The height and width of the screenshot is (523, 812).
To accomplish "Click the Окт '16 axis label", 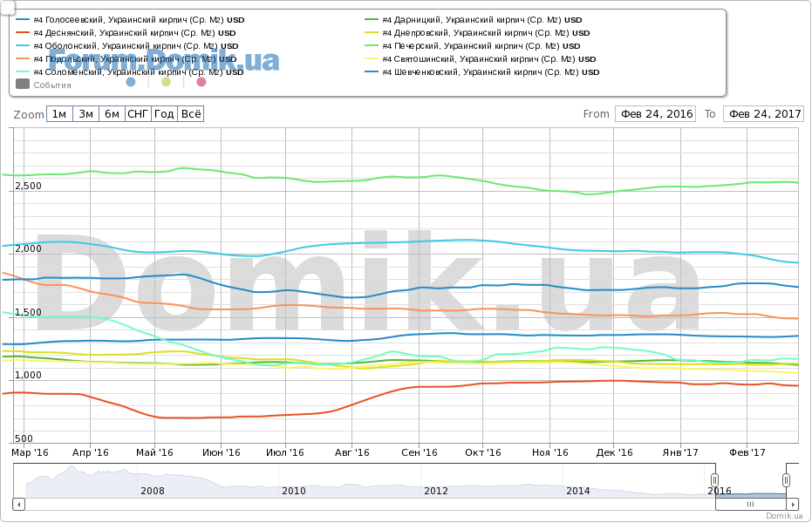I will click(483, 452).
